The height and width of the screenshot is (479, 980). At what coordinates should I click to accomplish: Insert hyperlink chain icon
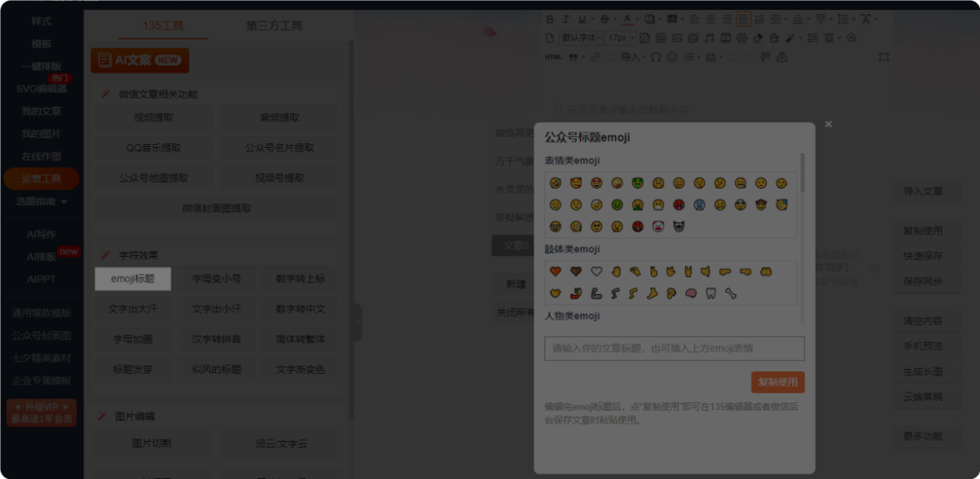[595, 57]
